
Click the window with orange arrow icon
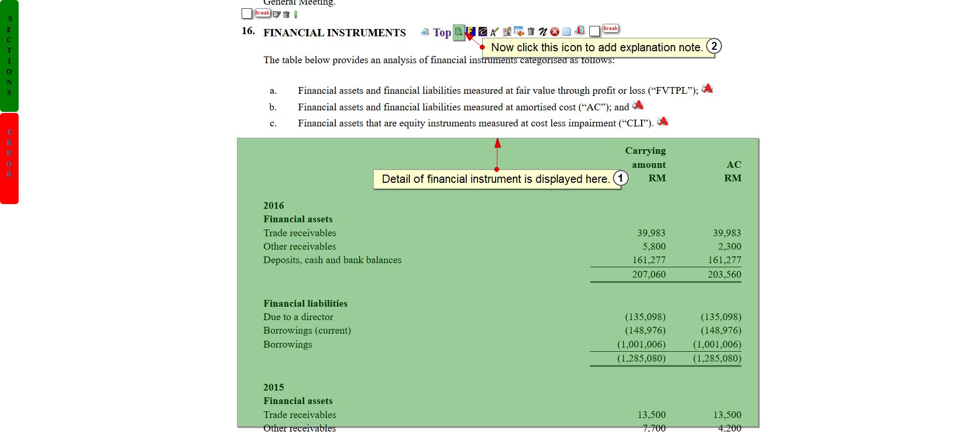tap(519, 32)
